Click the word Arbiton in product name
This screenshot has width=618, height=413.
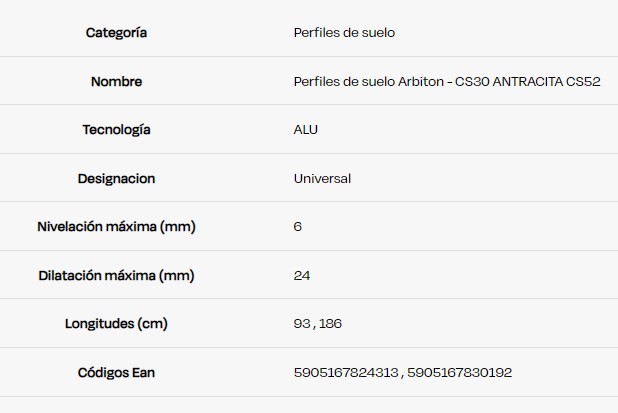pyautogui.click(x=421, y=82)
